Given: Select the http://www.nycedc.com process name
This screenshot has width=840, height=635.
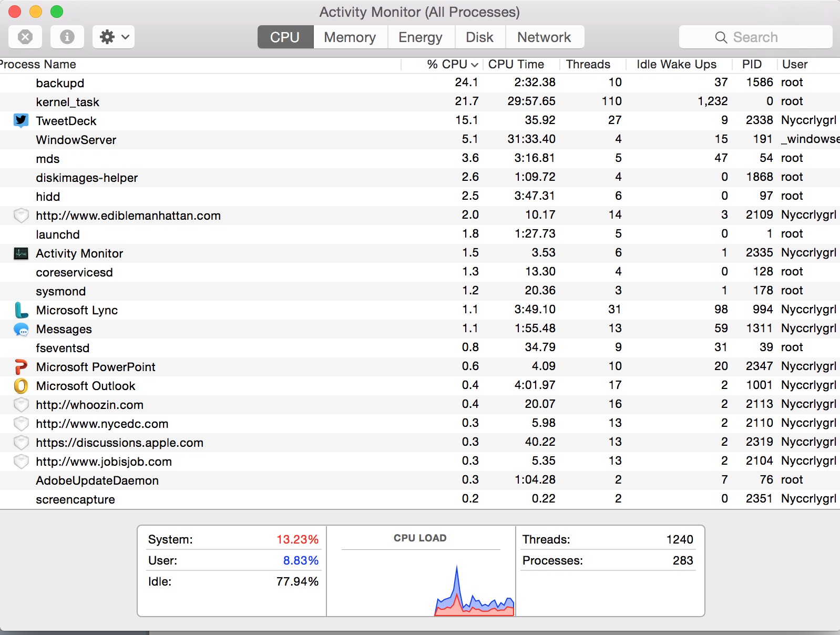Looking at the screenshot, I should click(x=103, y=424).
